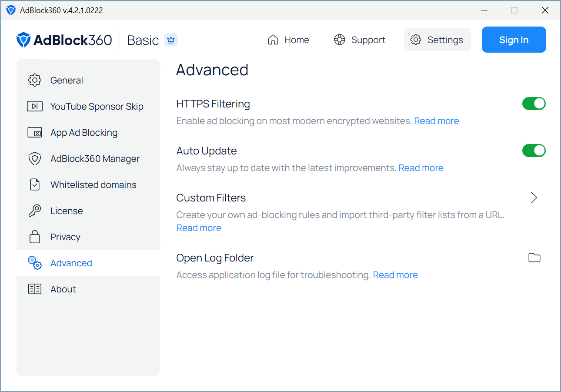Click the Privacy padlock icon
The width and height of the screenshot is (561, 392).
(35, 237)
